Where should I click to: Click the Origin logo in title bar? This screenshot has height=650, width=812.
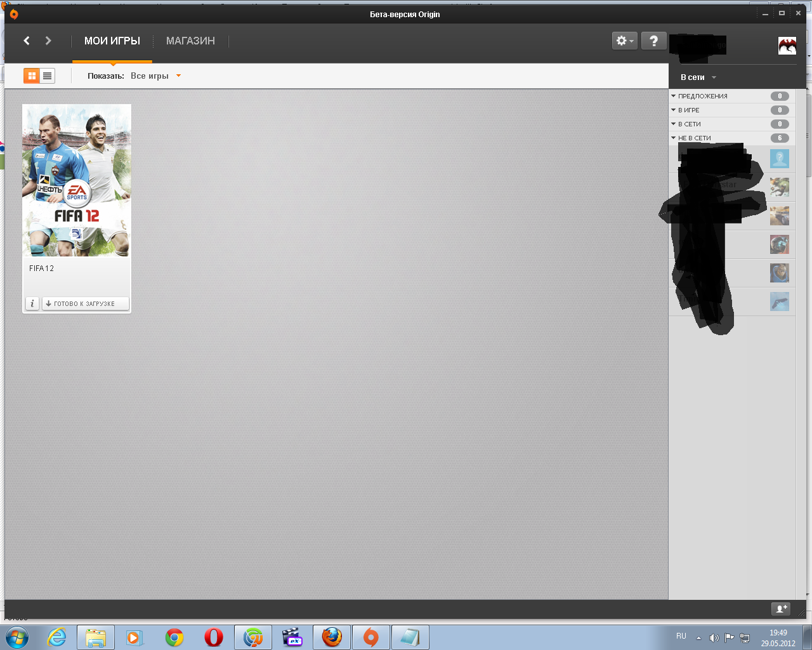[x=14, y=14]
